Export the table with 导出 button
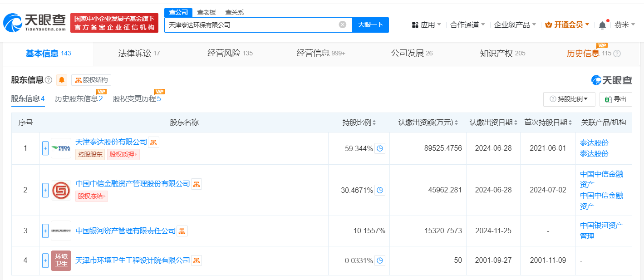Viewport: 644px width, 280px height. 615,99
